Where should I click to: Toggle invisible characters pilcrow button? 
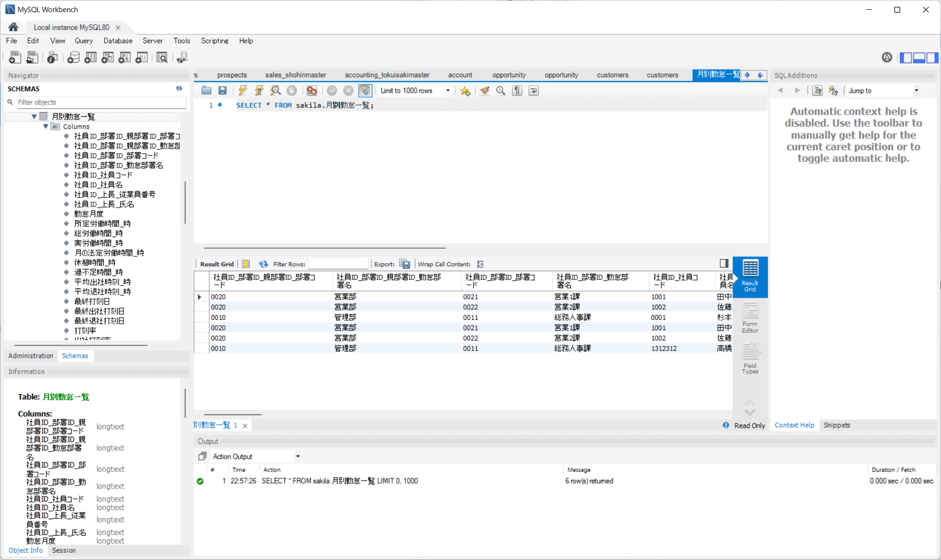(517, 90)
